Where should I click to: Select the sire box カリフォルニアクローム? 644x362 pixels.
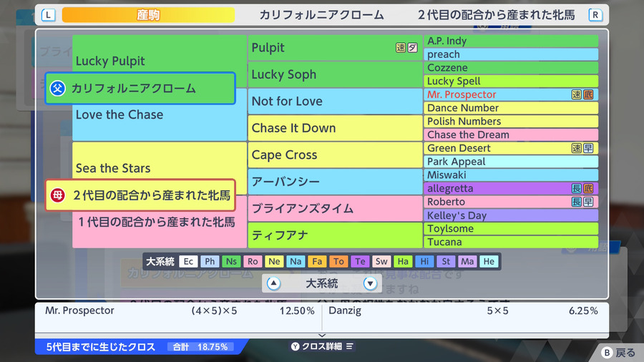140,88
